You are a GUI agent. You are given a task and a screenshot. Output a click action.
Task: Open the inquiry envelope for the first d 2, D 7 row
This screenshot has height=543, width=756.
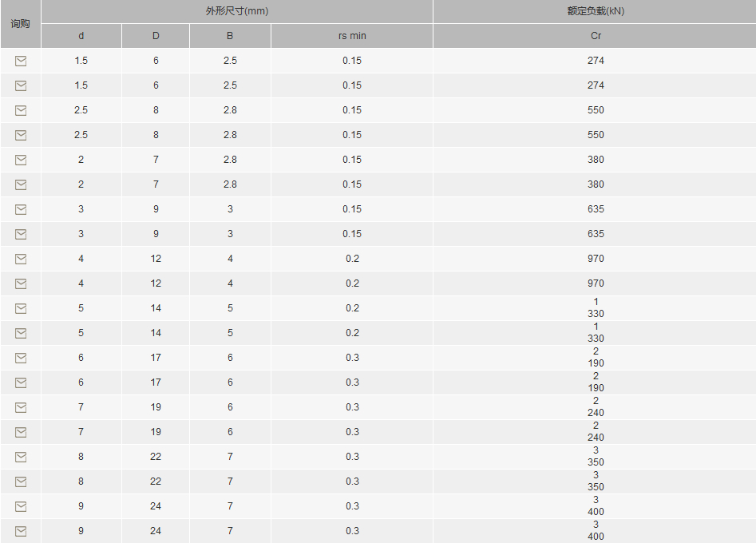(x=21, y=160)
